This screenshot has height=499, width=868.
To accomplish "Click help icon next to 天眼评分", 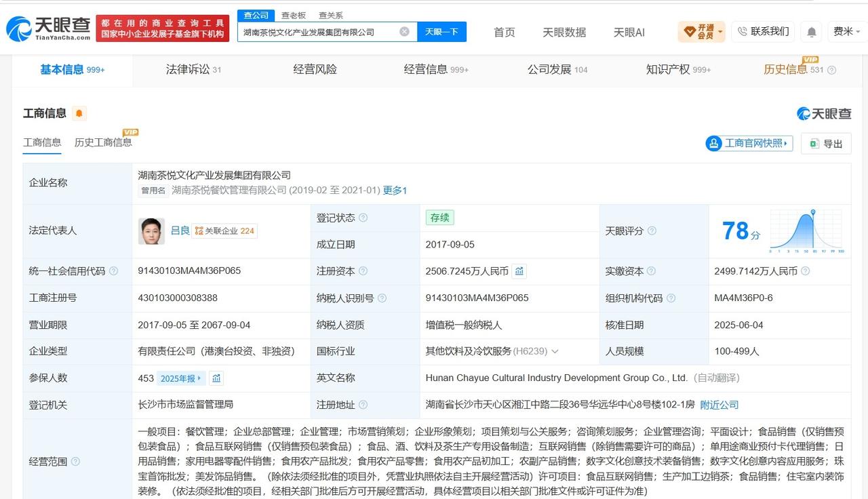I will coord(652,231).
